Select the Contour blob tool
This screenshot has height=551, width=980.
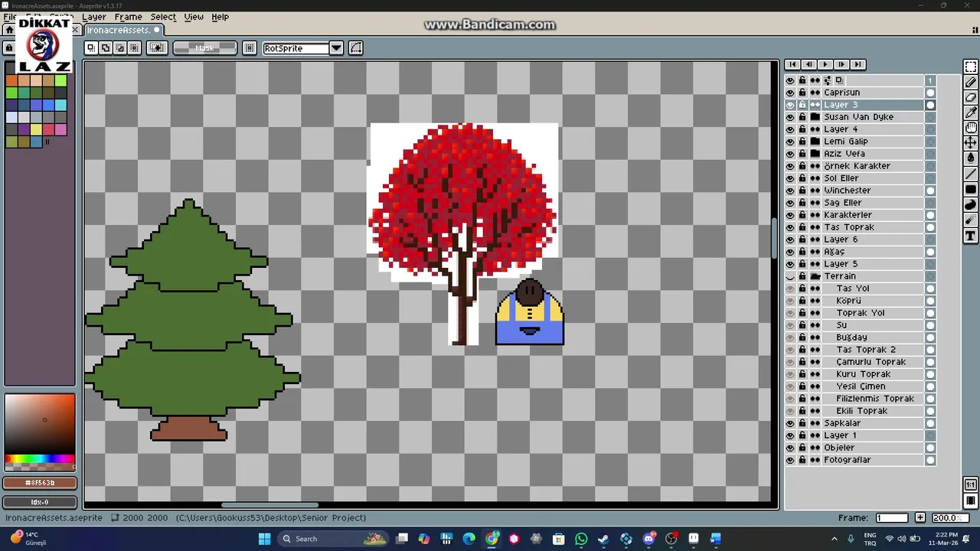click(x=970, y=204)
